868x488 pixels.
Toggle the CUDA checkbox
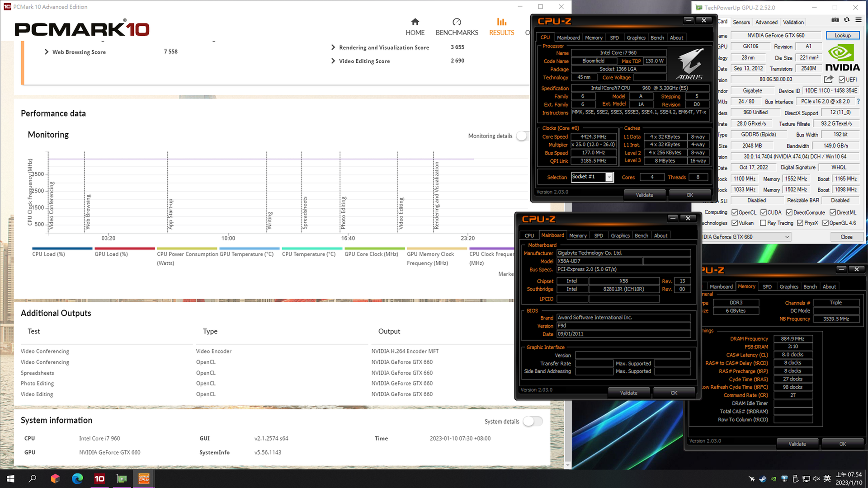764,212
